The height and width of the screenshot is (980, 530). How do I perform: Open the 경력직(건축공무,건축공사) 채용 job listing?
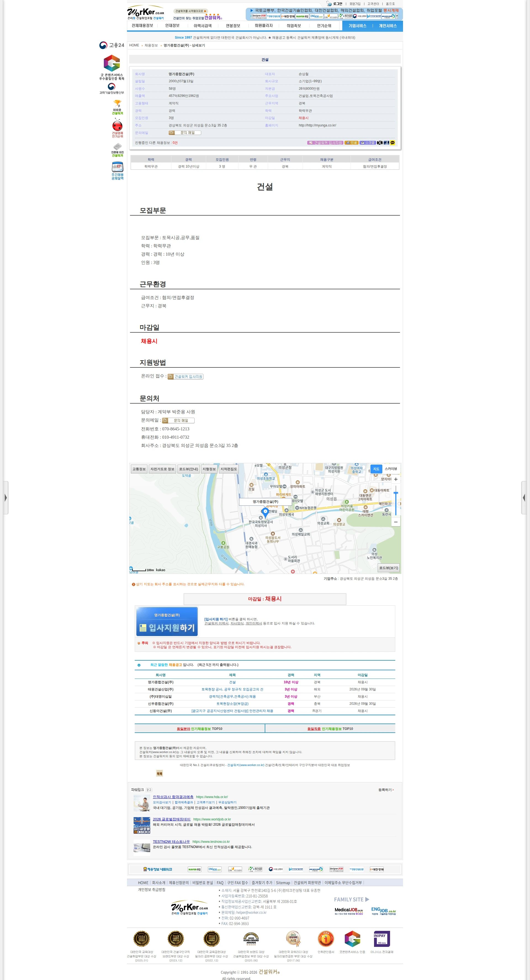coord(232,696)
